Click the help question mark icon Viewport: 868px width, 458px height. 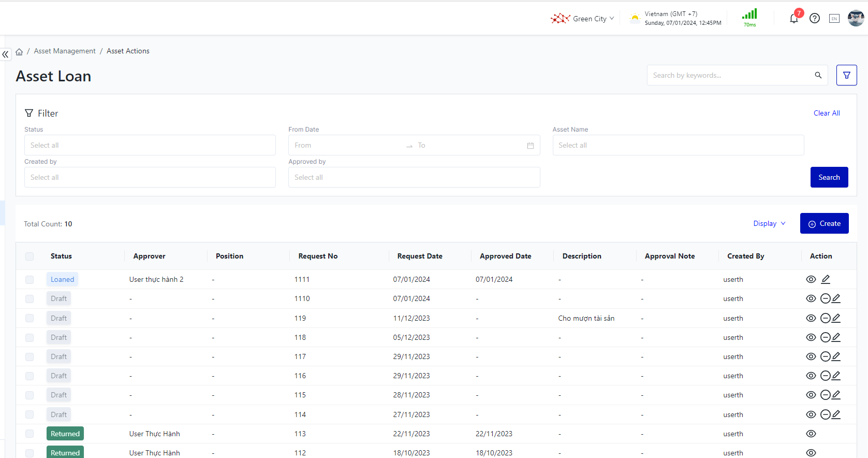pos(815,19)
